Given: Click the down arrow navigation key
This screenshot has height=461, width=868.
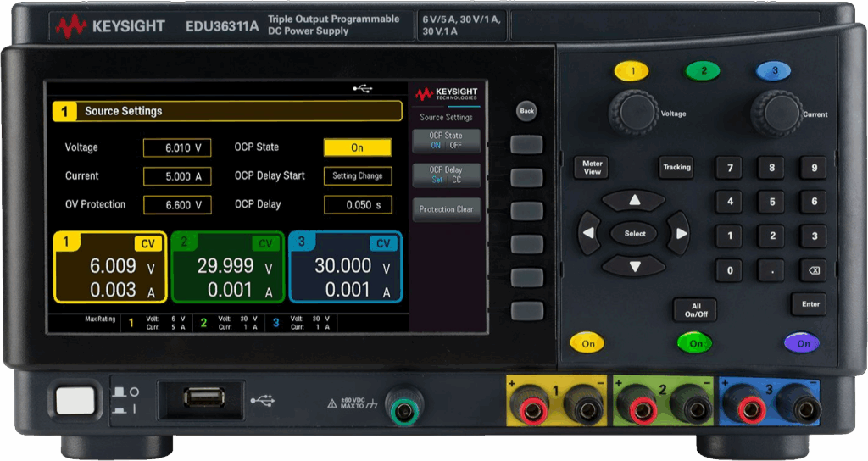Looking at the screenshot, I should pyautogui.click(x=634, y=266).
